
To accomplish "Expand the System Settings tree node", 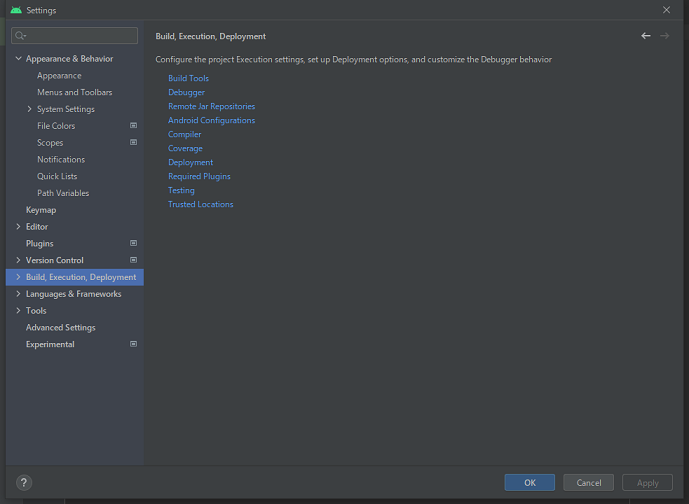I will pyautogui.click(x=29, y=109).
